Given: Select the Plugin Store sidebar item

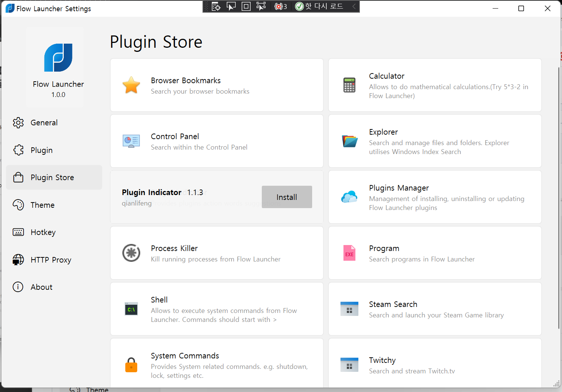Looking at the screenshot, I should tap(54, 177).
